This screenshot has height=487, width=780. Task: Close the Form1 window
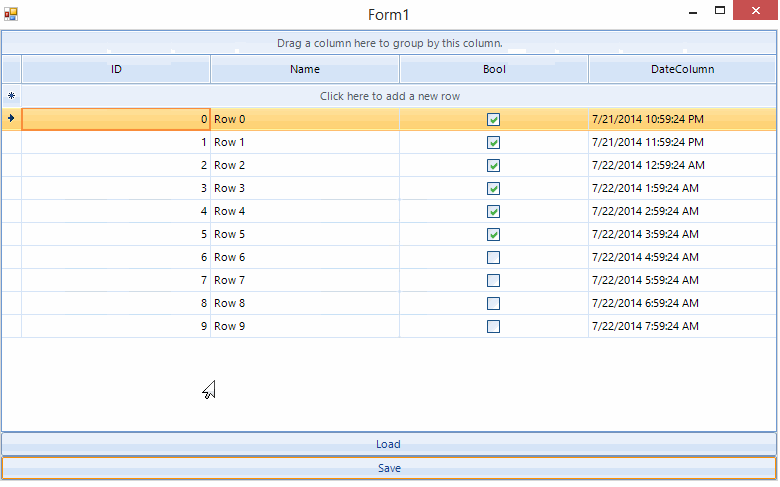[x=754, y=11]
